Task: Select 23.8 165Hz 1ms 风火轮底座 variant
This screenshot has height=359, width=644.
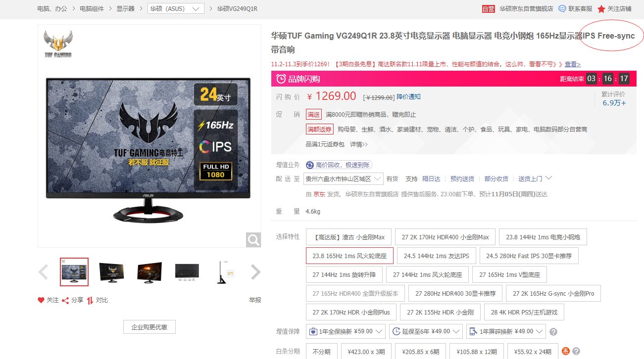Action: (x=349, y=256)
